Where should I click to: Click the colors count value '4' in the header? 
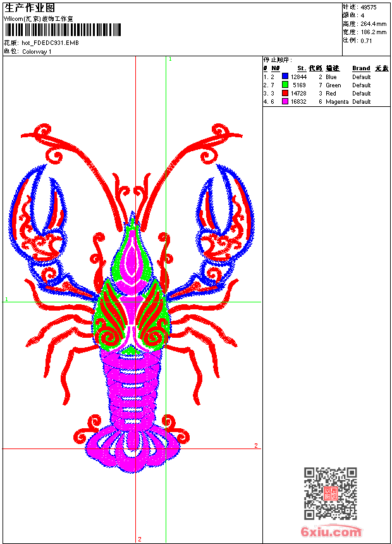coord(362,16)
